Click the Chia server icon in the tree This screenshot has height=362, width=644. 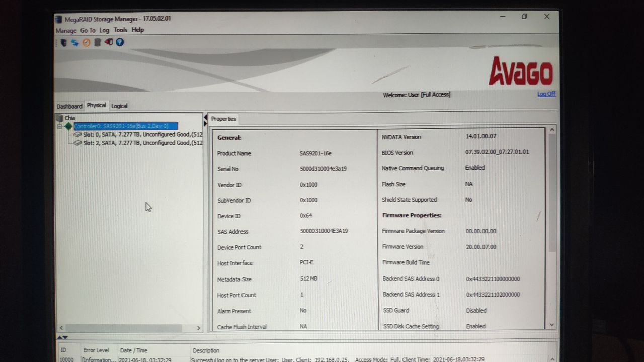(x=60, y=118)
